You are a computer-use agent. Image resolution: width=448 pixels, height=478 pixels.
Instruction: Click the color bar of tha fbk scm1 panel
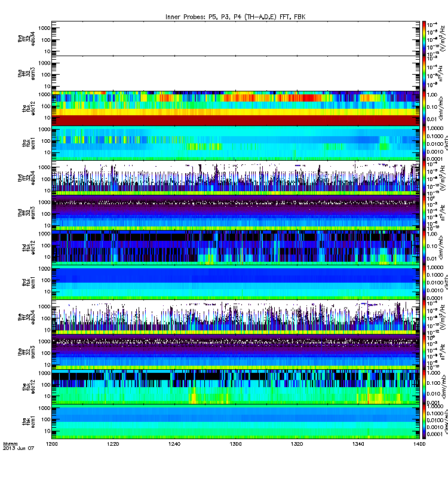424,143
